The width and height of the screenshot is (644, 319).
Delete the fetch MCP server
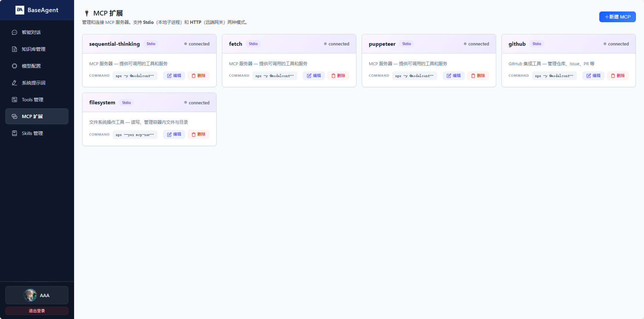click(338, 76)
